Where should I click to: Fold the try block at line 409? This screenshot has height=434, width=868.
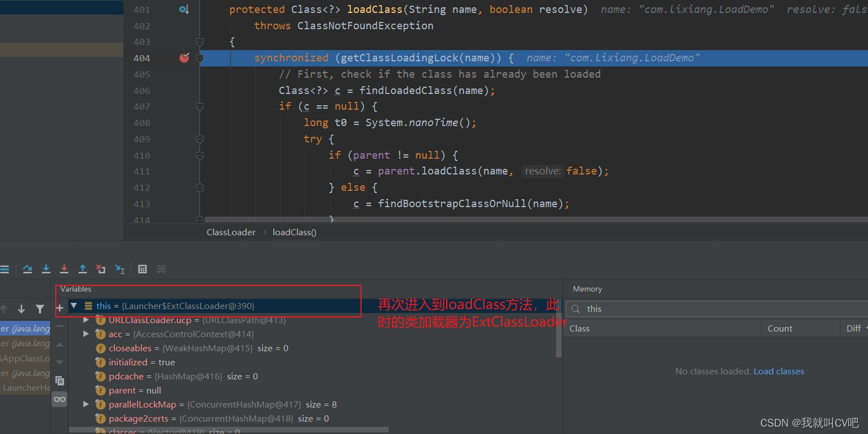(x=199, y=139)
